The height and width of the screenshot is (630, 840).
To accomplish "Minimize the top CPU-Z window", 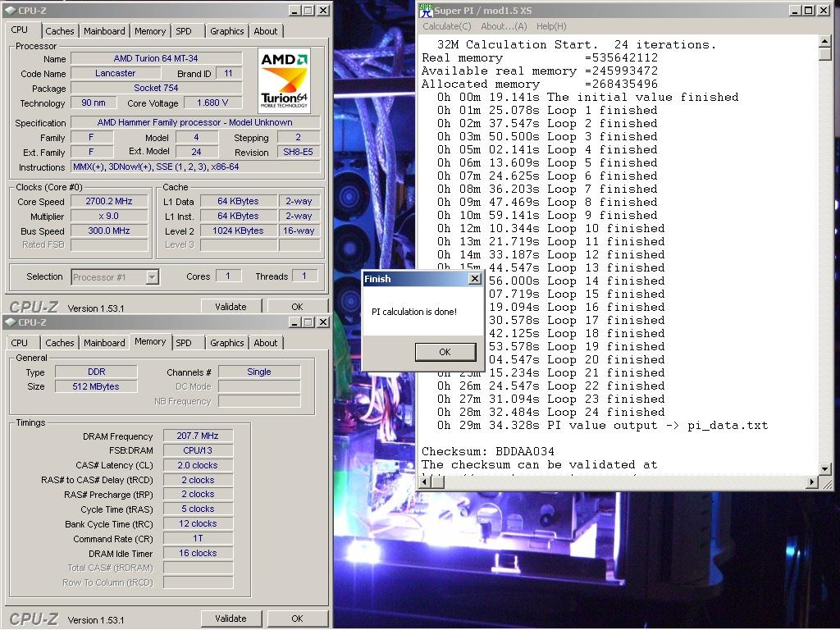I will (295, 10).
